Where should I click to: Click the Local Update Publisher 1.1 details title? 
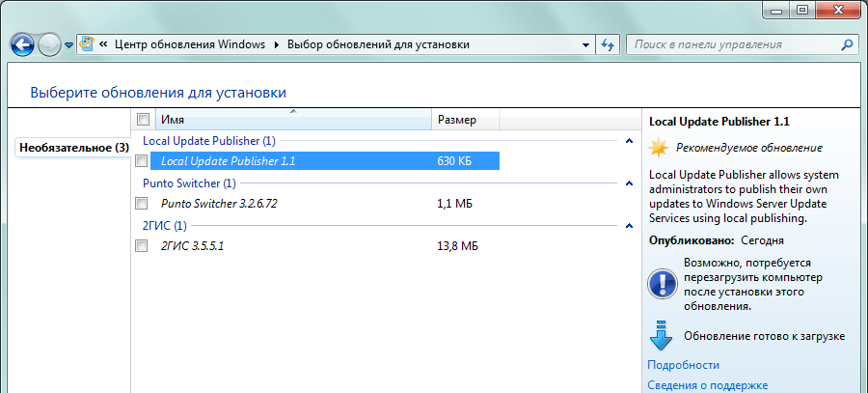pos(719,122)
